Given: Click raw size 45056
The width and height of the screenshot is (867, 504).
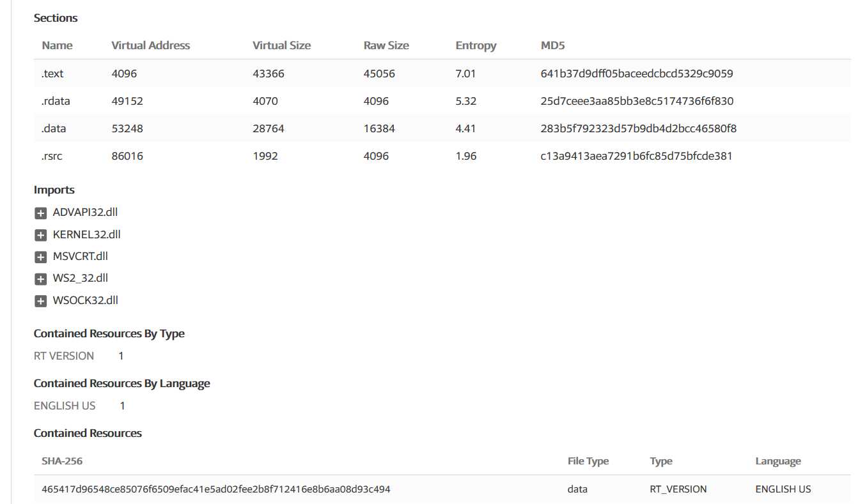Looking at the screenshot, I should pos(379,73).
